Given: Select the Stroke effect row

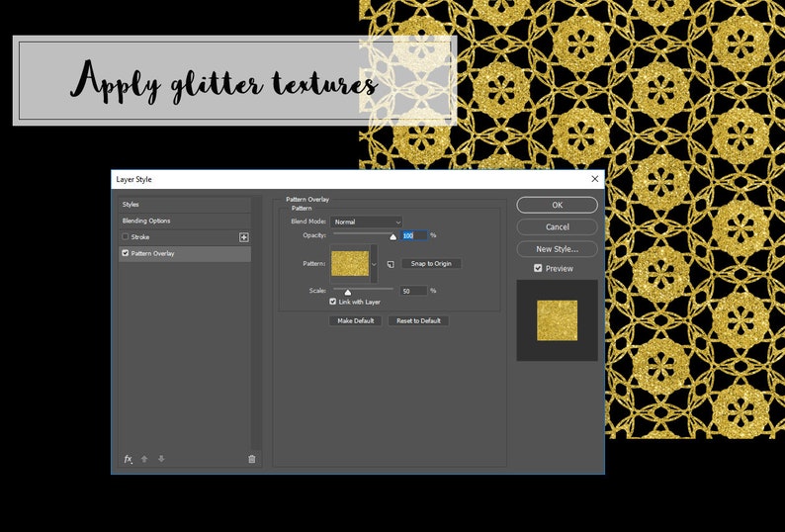Looking at the screenshot, I should (x=185, y=237).
